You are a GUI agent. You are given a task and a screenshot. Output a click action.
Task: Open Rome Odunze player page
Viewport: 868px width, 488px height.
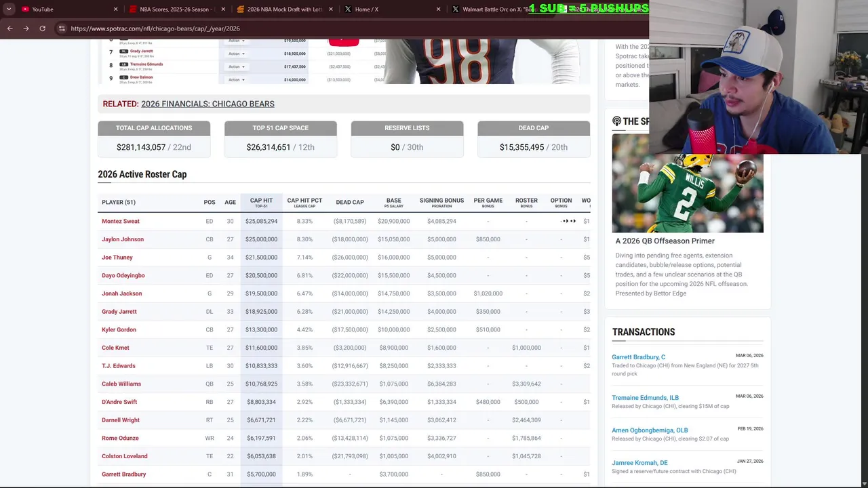tap(120, 438)
